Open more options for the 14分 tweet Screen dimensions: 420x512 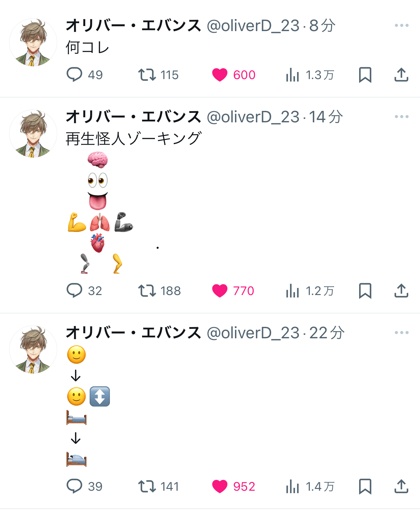(x=401, y=117)
